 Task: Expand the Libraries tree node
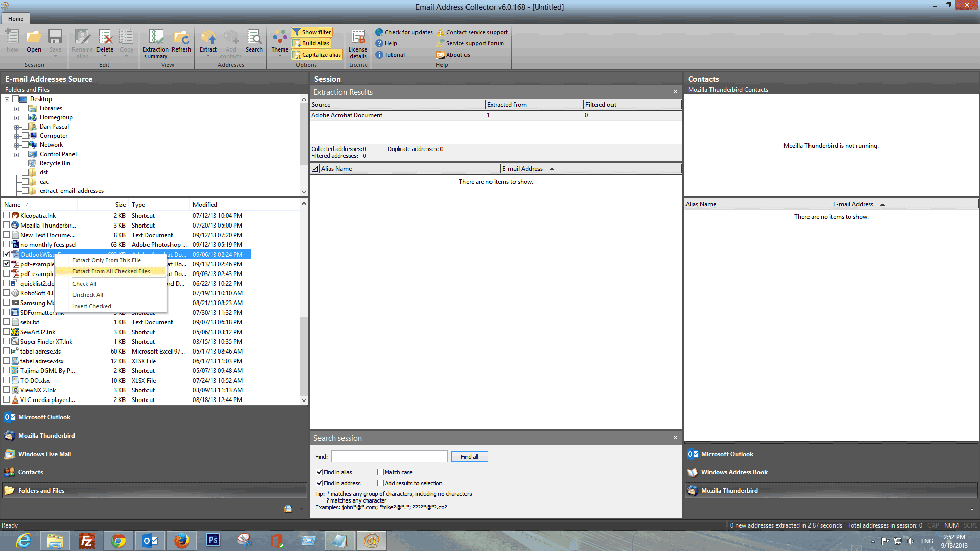click(16, 109)
